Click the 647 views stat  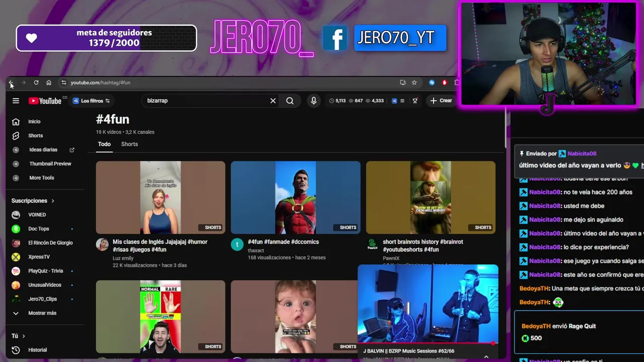[356, 101]
